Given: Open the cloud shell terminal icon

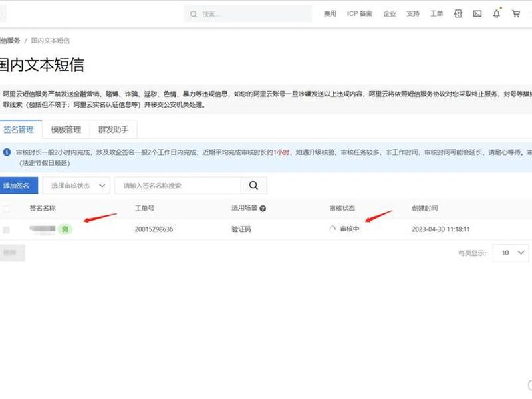Looking at the screenshot, I should click(x=477, y=13).
